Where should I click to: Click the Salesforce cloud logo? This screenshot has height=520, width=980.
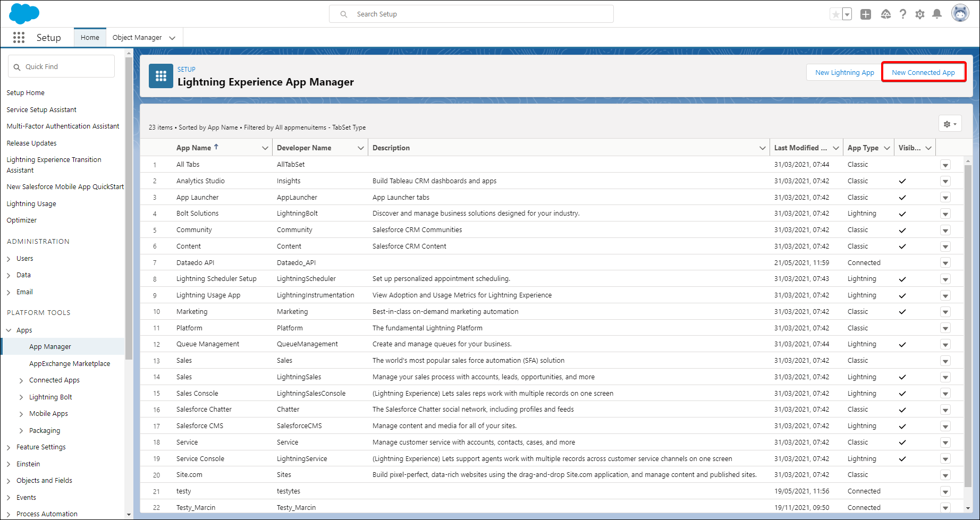click(x=24, y=14)
